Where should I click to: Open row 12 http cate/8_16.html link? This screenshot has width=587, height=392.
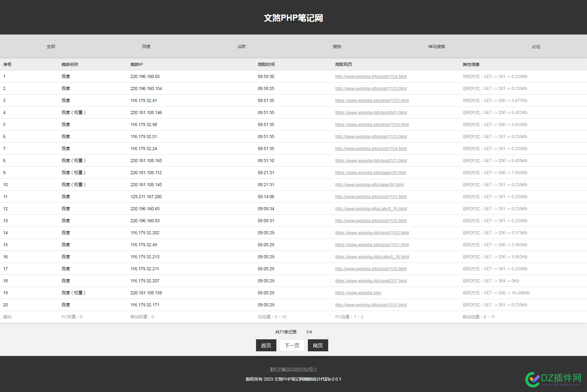(371, 209)
